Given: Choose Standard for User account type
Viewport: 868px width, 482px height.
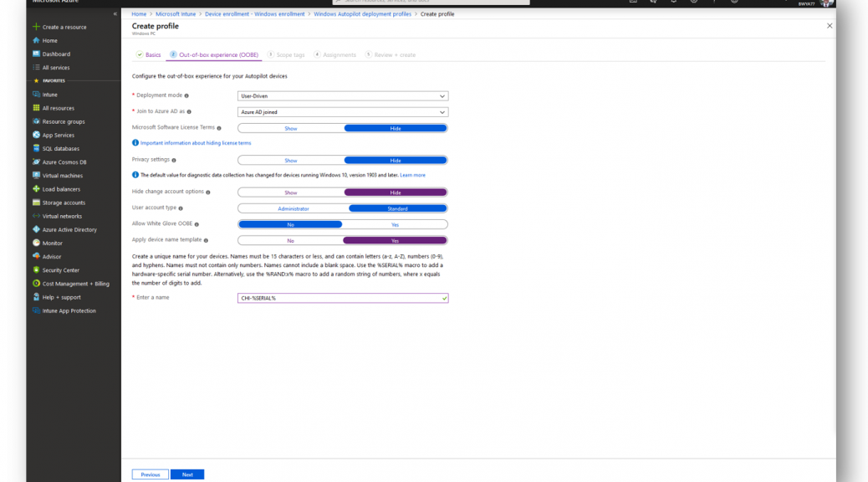Looking at the screenshot, I should (x=397, y=209).
